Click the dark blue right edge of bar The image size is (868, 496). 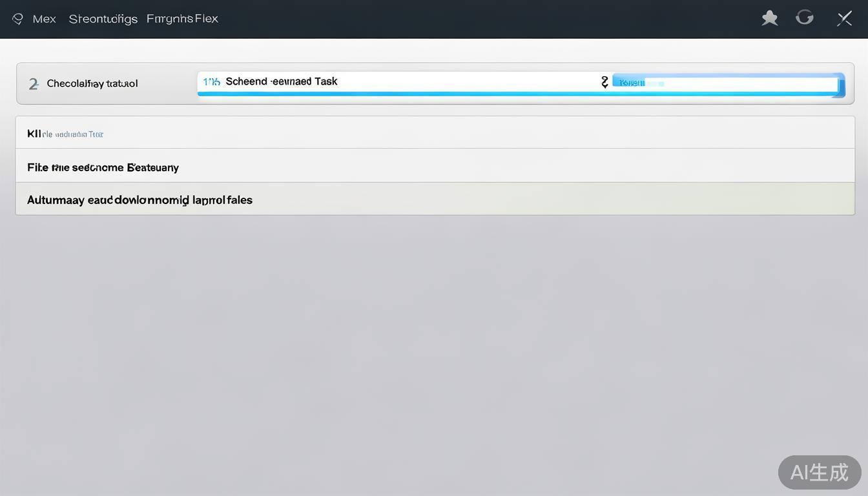tap(841, 85)
